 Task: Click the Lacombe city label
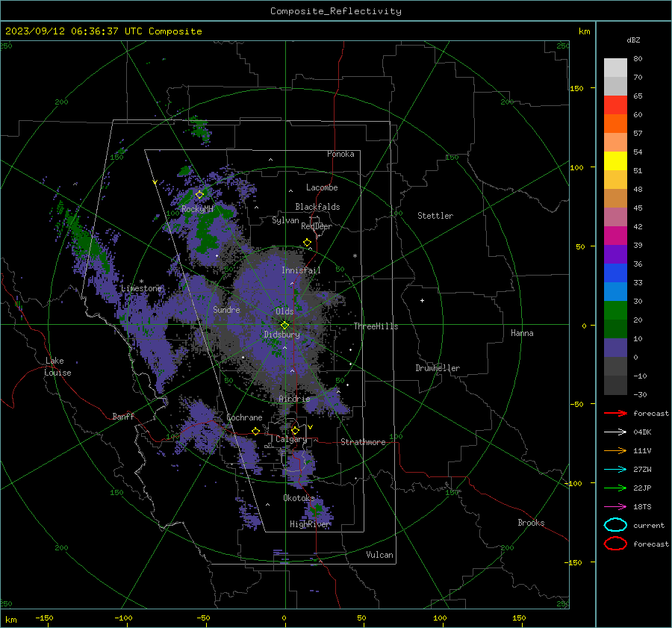pyautogui.click(x=322, y=187)
